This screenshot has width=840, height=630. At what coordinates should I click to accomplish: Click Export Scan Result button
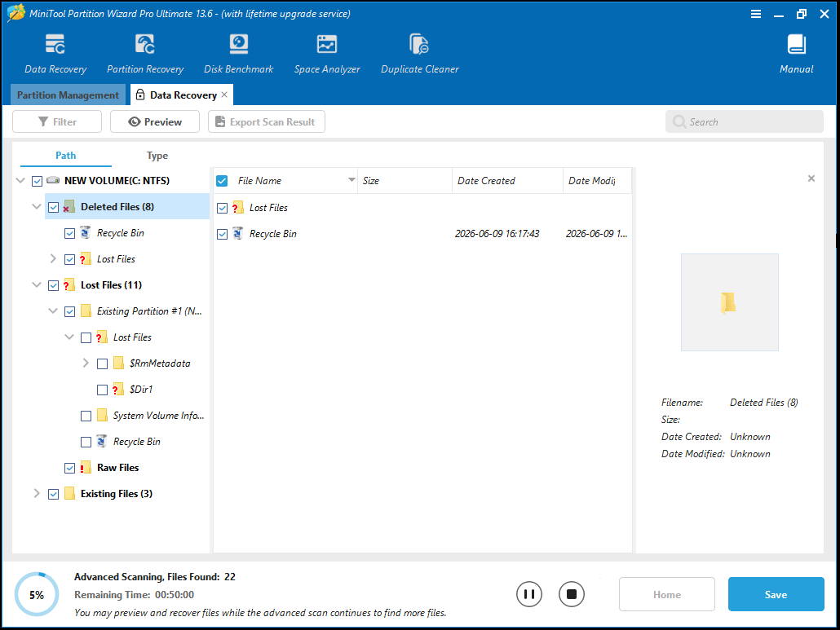266,121
